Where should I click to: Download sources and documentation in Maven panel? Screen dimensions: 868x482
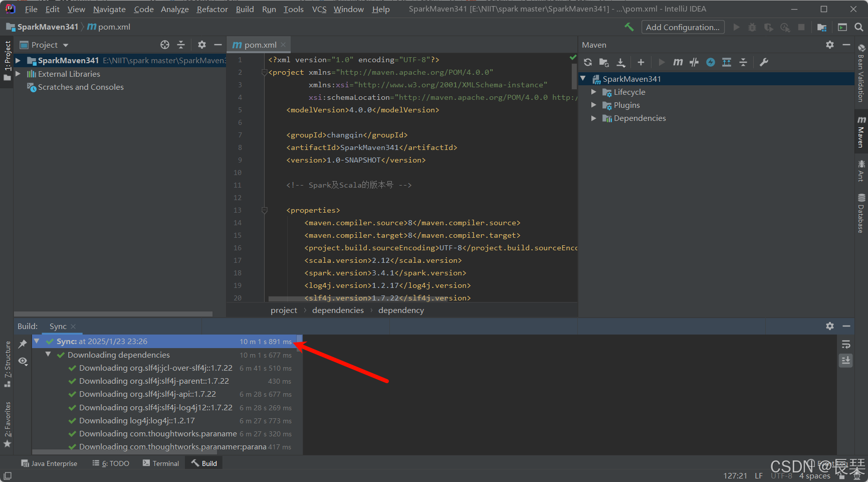tap(621, 62)
